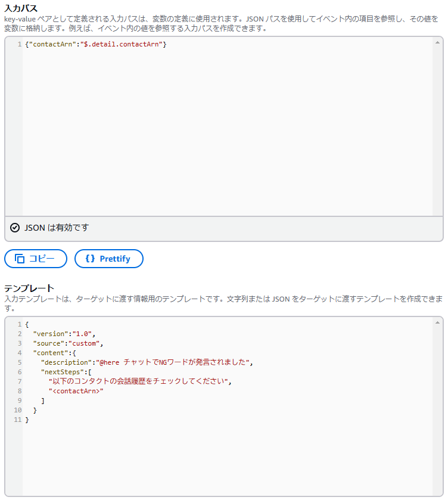Screen dimensions: 448x500
Task: Click the JSON は有効です status text
Action: (57, 228)
